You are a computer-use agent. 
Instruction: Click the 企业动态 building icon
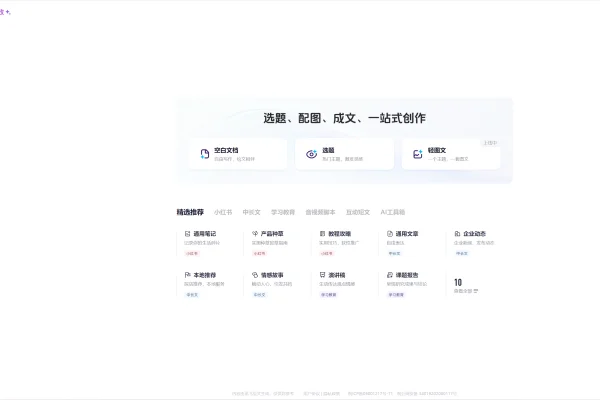click(x=457, y=233)
